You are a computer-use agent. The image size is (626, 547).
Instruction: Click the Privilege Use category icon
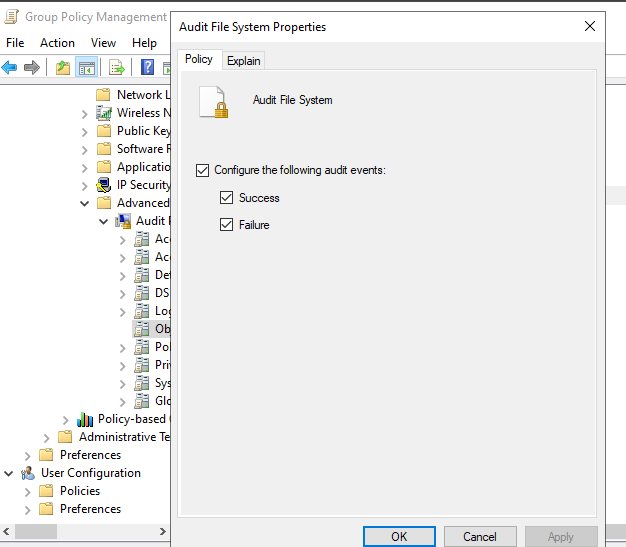(142, 365)
